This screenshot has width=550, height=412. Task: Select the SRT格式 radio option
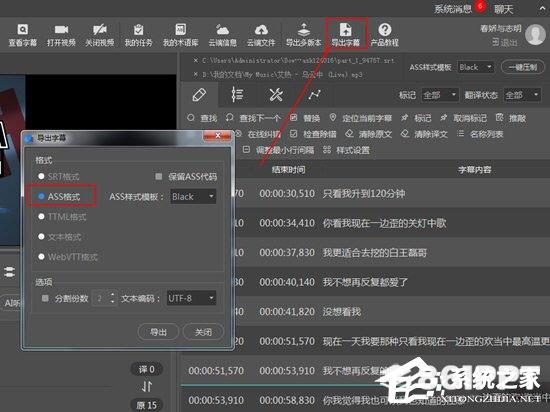point(41,176)
